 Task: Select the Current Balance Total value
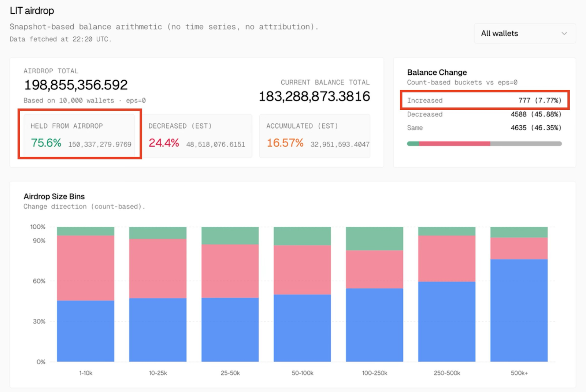[314, 97]
